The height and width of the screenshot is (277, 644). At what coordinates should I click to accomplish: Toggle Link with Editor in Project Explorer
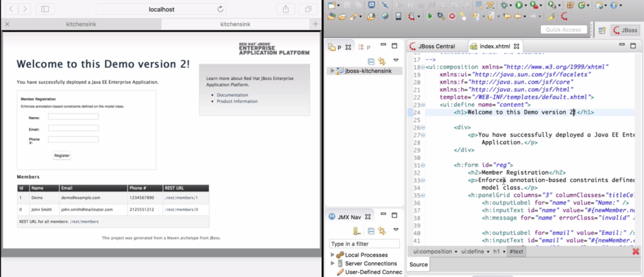382,61
